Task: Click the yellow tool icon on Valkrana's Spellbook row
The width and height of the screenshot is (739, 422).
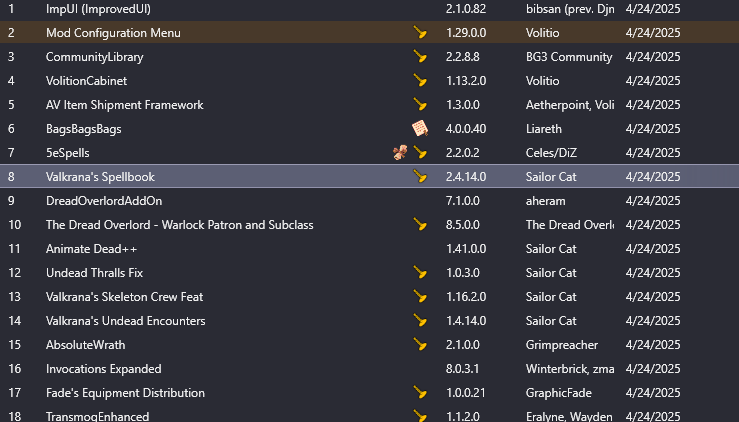Action: [420, 177]
